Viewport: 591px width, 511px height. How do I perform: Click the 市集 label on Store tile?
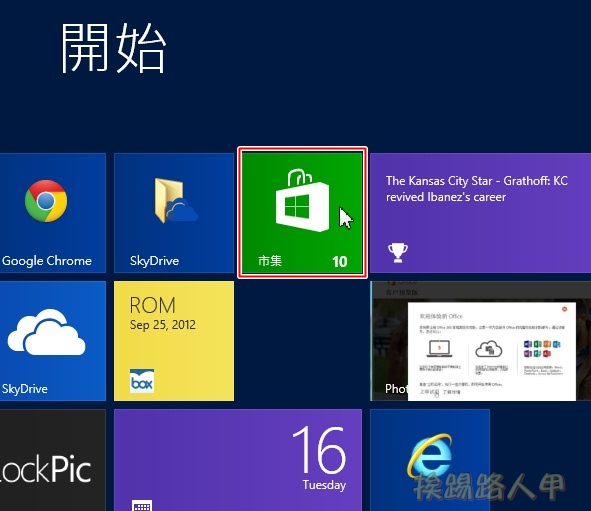269,261
